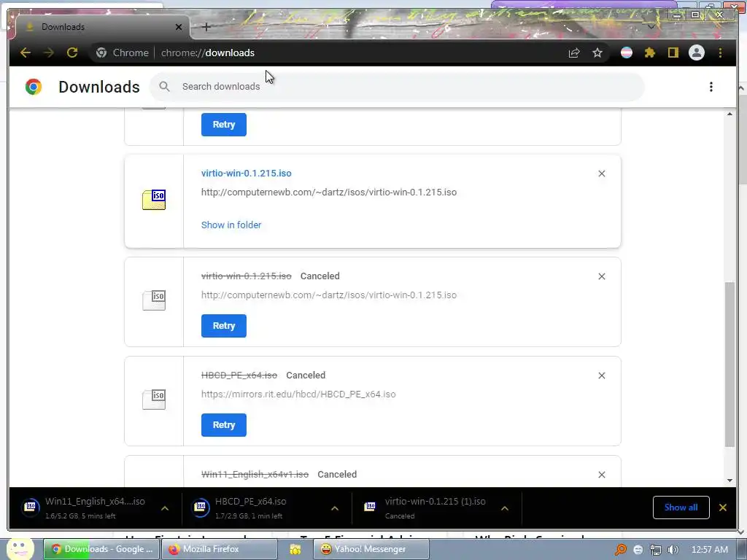The width and height of the screenshot is (747, 560).
Task: Remove completed virtio-win-0.1.215.iso from list
Action: point(602,174)
